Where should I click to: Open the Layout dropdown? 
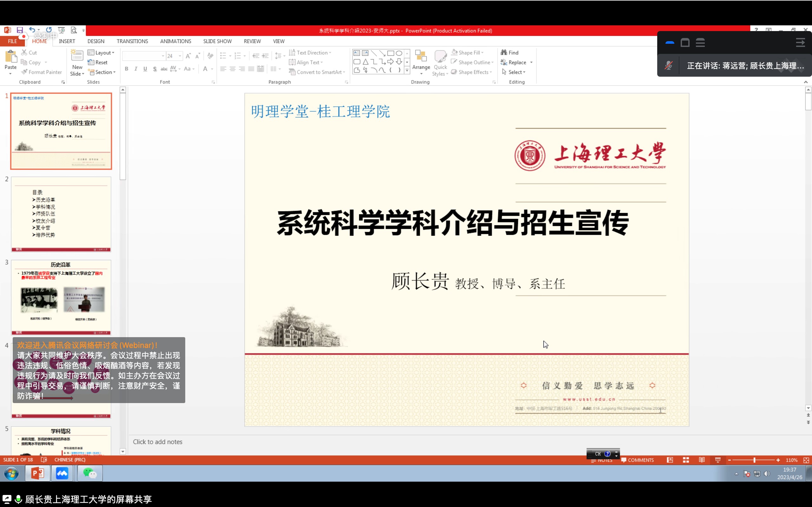101,53
